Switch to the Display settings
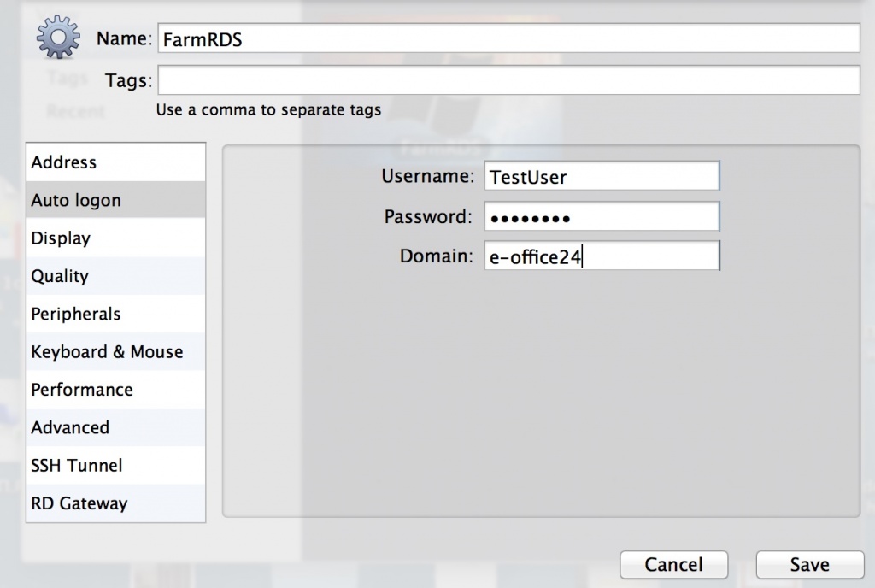The width and height of the screenshot is (875, 588). click(x=115, y=238)
